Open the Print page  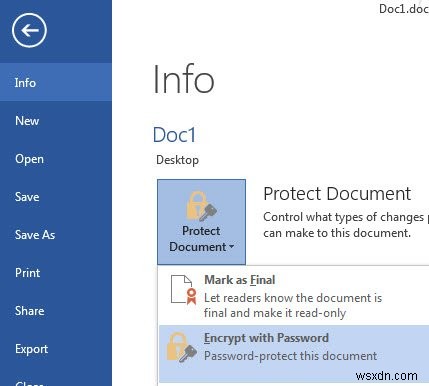[x=56, y=273]
